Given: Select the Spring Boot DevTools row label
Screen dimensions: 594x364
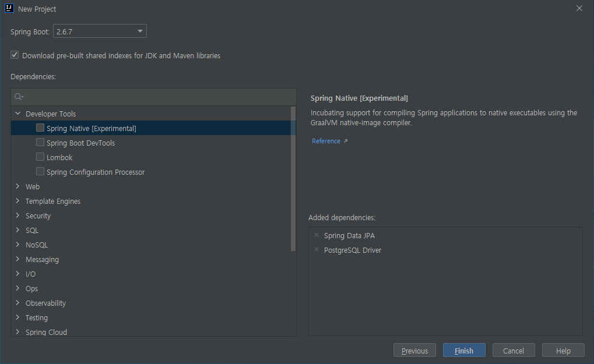Looking at the screenshot, I should [x=80, y=143].
